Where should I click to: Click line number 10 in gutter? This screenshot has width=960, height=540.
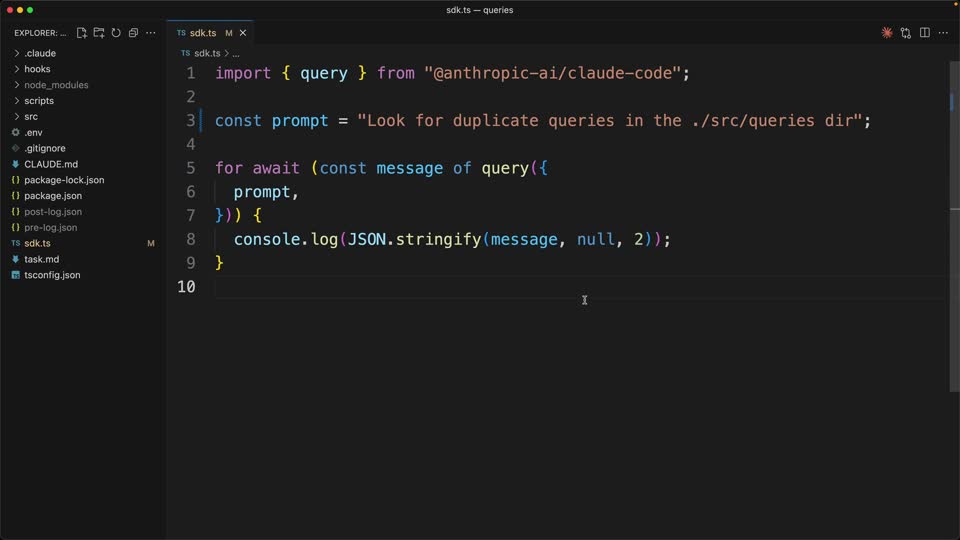point(186,287)
